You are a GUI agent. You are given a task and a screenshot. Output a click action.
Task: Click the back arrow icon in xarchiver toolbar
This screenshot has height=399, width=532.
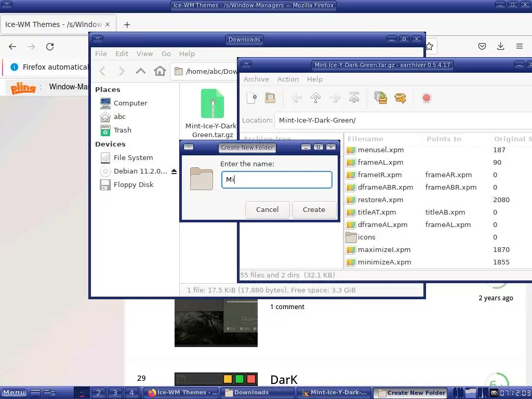click(297, 98)
